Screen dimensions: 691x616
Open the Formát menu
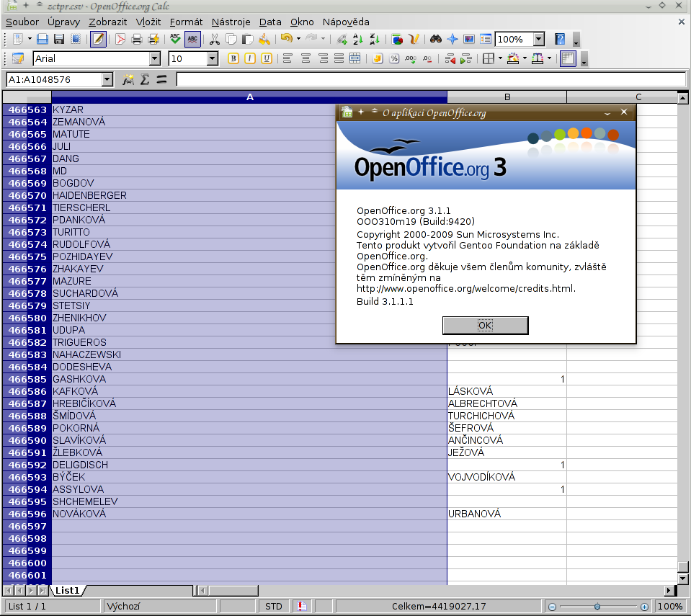[x=186, y=22]
